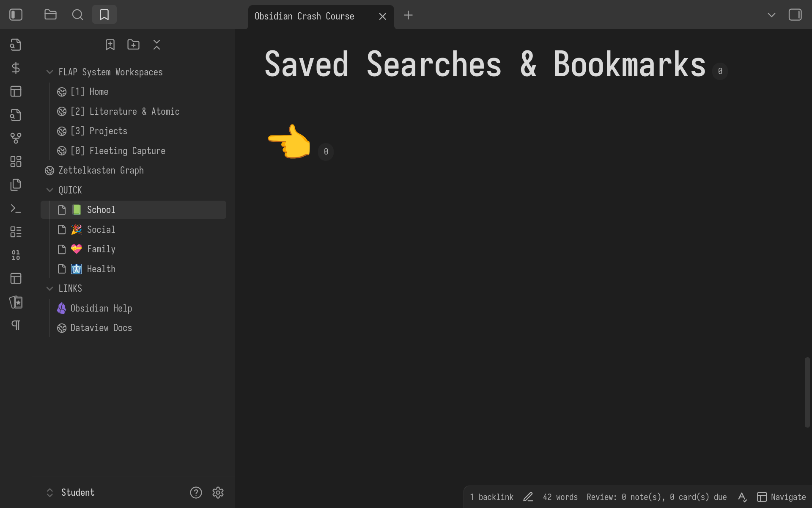Open the [3] Projects workspace bookmark
Viewport: 812px width, 508px height.
134,131
